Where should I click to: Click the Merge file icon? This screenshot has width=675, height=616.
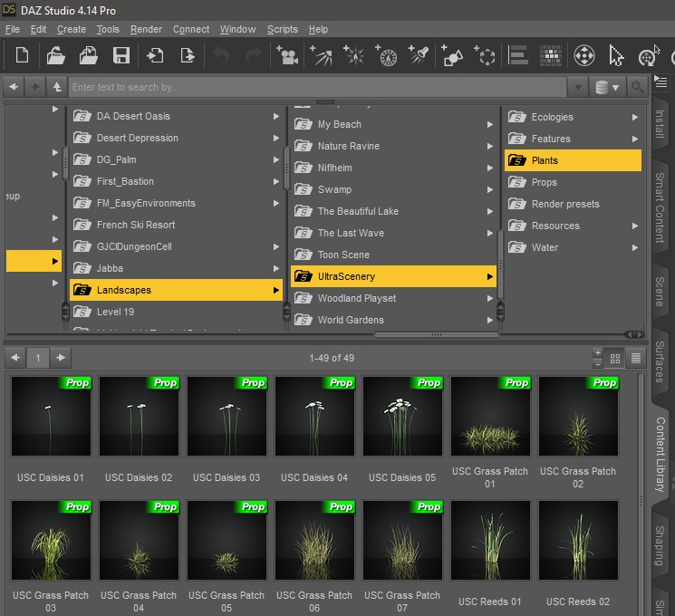[88, 55]
